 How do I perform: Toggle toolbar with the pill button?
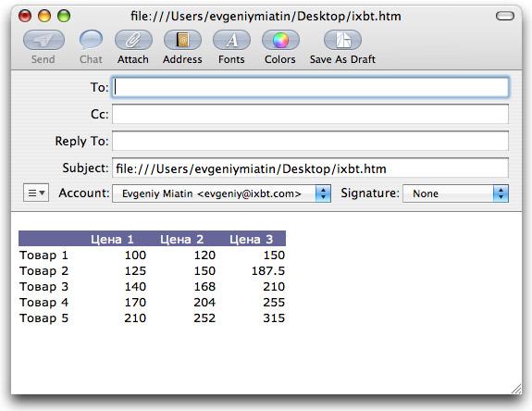tap(505, 16)
